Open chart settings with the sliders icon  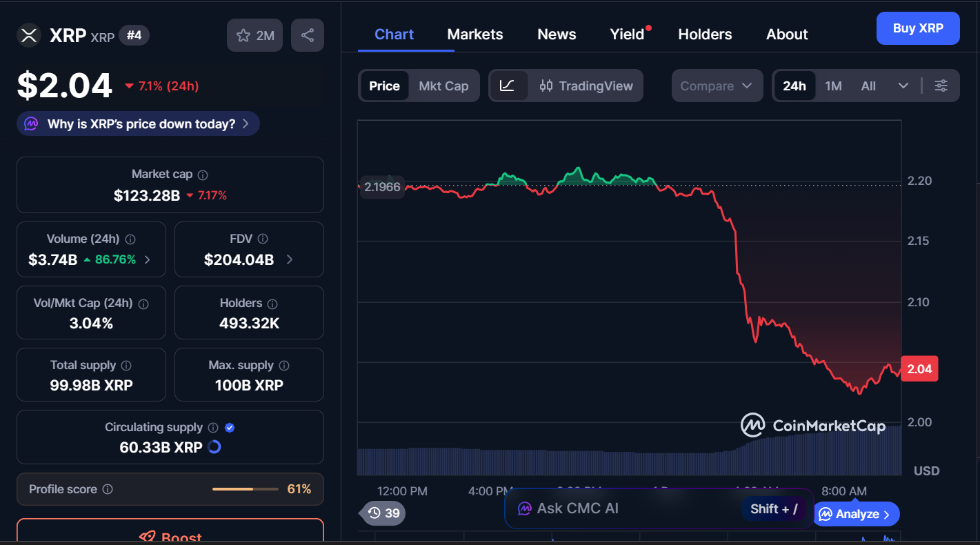941,86
